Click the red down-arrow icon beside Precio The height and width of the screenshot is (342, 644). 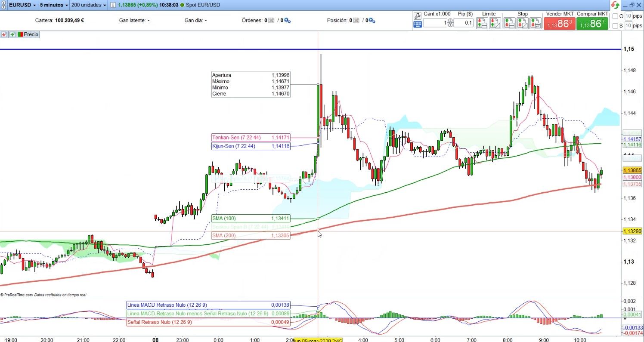pyautogui.click(x=4, y=34)
